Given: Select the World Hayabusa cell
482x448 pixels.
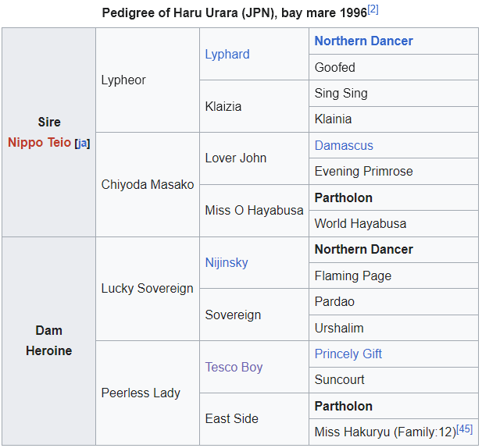Looking at the screenshot, I should point(394,223).
